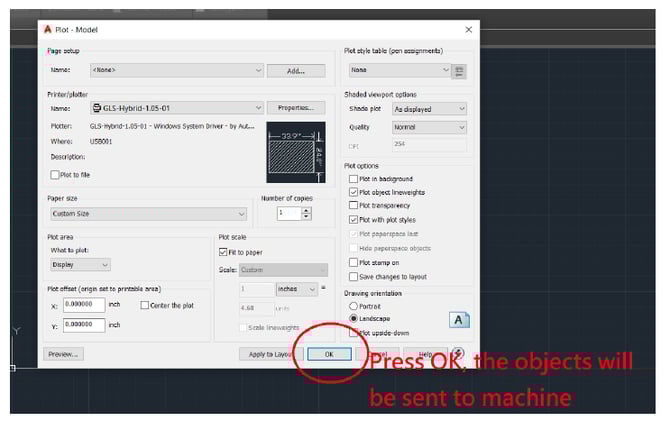Open the printer/plotter Name dropdown

(176, 108)
